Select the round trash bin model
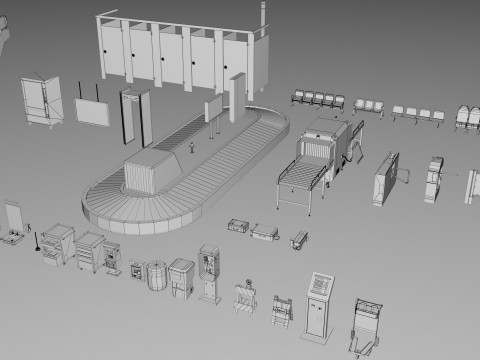 (x=157, y=276)
